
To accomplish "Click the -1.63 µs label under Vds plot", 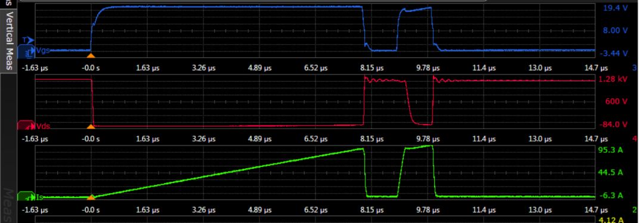I will pyautogui.click(x=36, y=139).
